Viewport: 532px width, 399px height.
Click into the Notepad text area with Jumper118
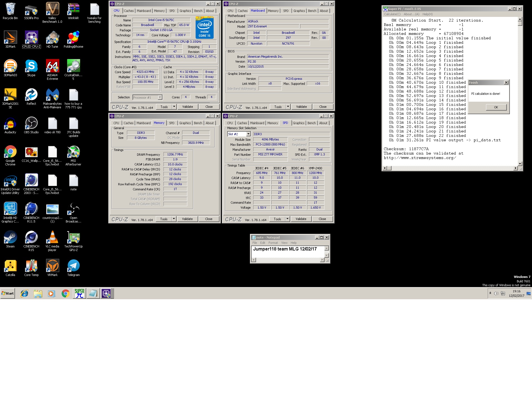tap(288, 252)
